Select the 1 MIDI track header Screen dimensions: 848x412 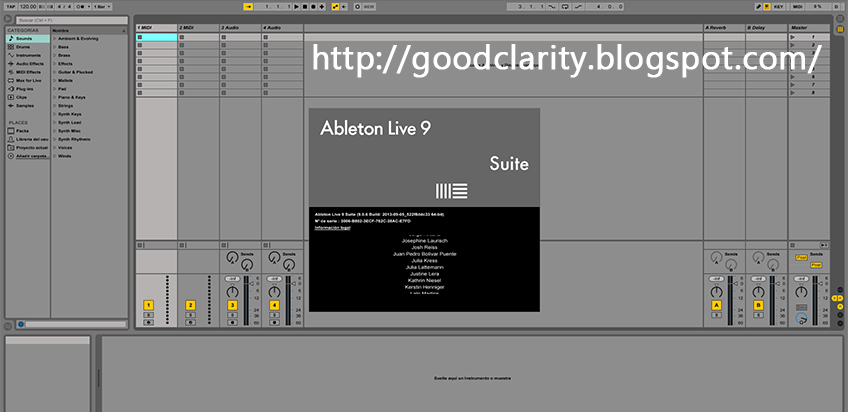click(156, 28)
